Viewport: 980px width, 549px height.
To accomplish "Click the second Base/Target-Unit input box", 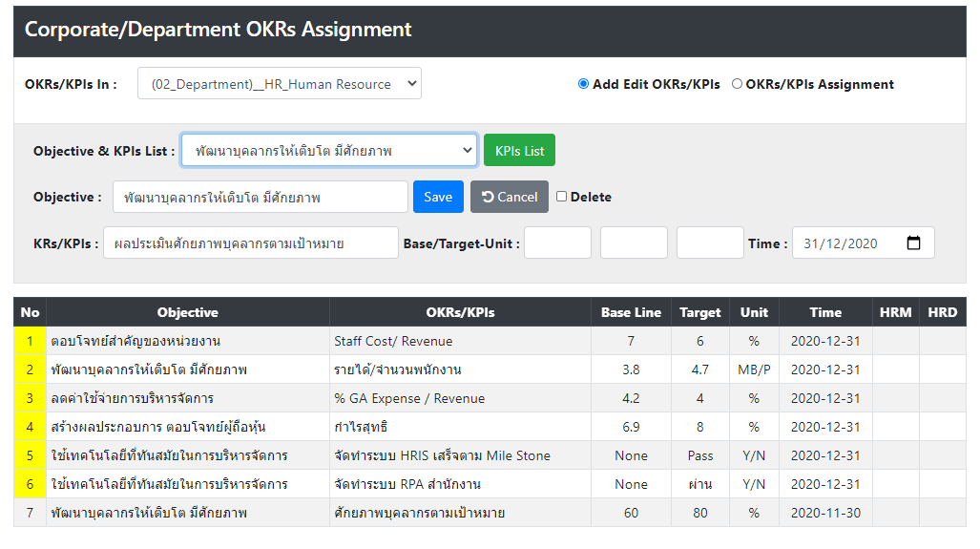I will 634,243.
